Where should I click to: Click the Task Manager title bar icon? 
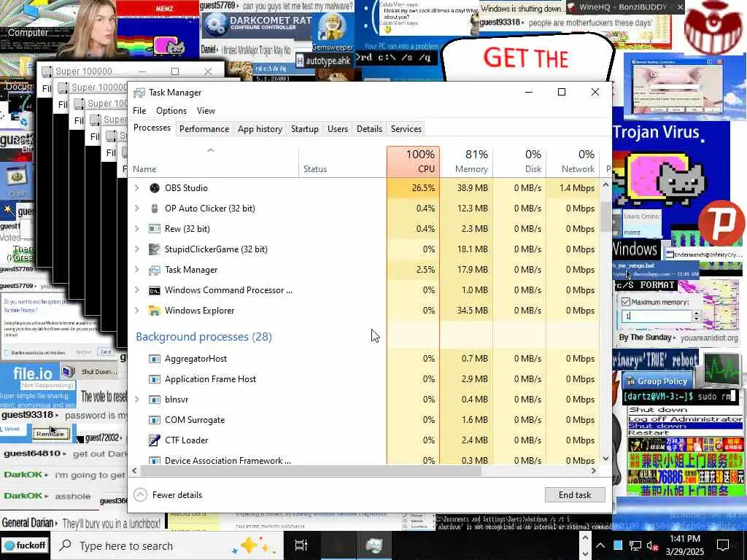point(139,93)
